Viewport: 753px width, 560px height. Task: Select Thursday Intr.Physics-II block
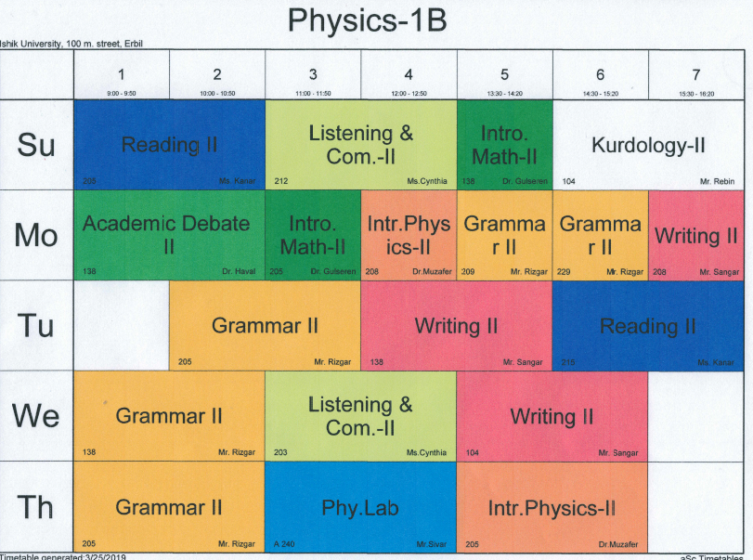click(x=552, y=506)
